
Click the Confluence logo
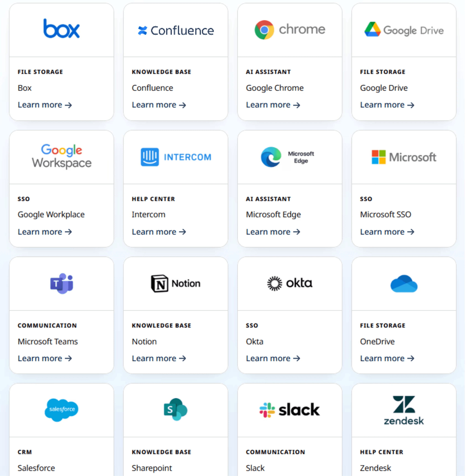click(x=176, y=31)
